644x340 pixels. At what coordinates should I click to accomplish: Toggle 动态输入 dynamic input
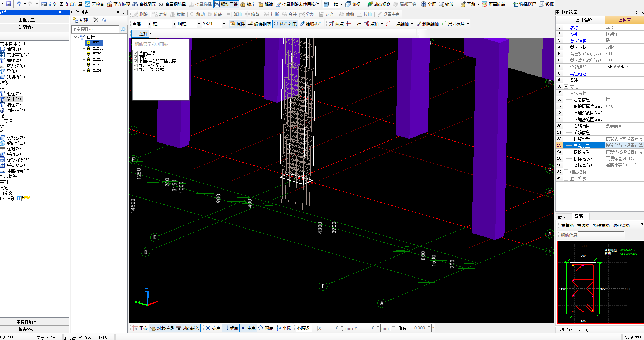188,328
